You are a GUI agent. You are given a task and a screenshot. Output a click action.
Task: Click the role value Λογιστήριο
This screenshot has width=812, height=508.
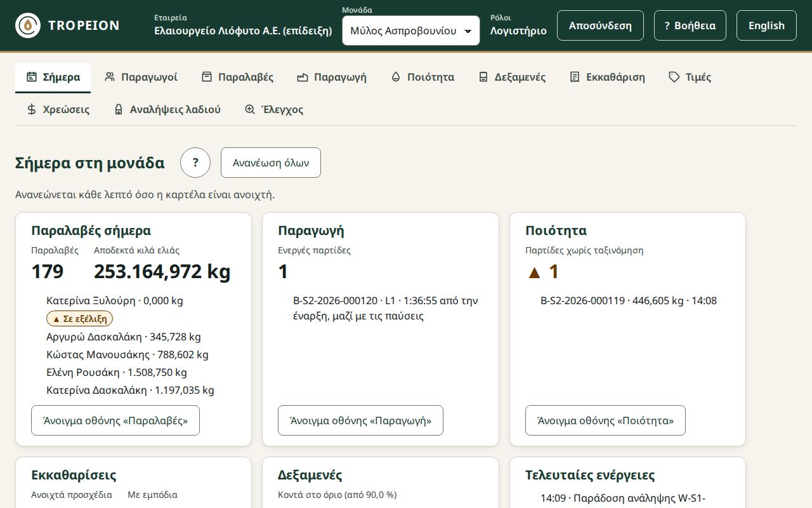518,30
